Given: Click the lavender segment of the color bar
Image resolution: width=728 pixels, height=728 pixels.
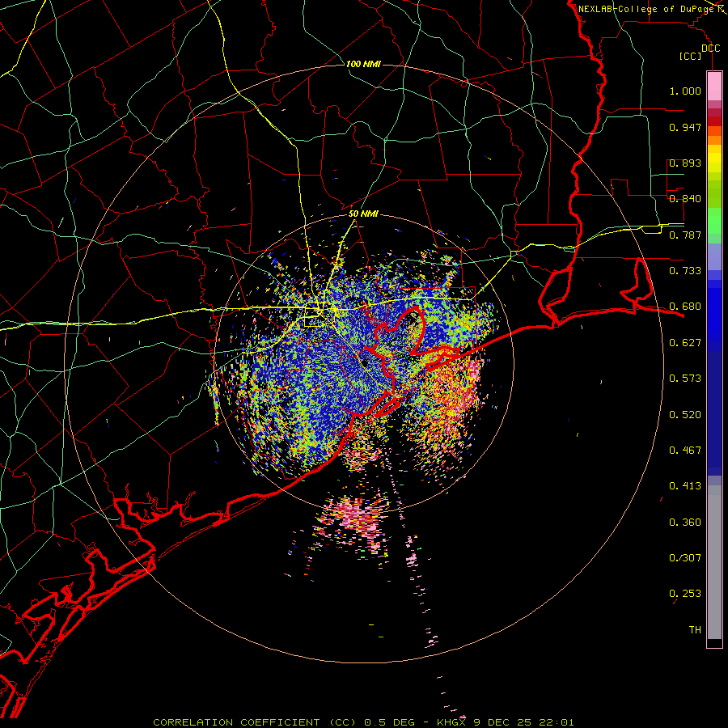Looking at the screenshot, I should (x=714, y=256).
